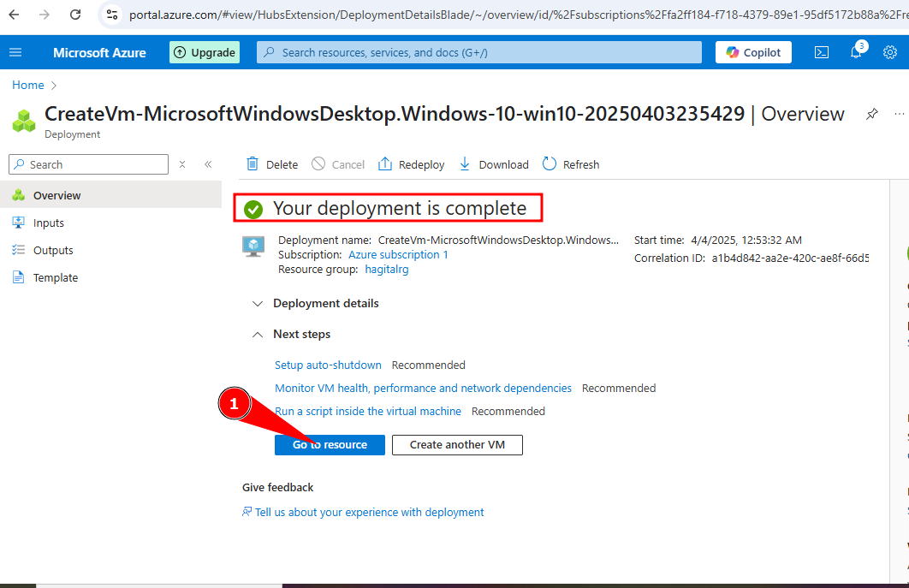909x588 pixels.
Task: Open the hagitalrg resource group link
Action: (387, 270)
